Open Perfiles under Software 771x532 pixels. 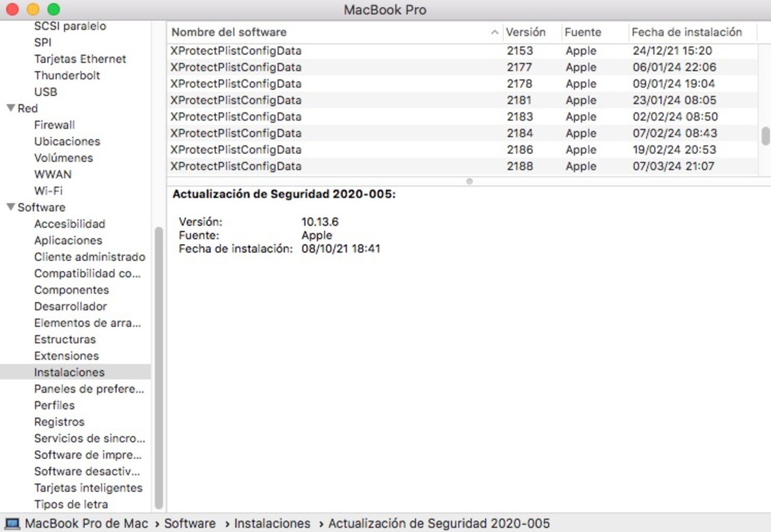[x=54, y=405]
